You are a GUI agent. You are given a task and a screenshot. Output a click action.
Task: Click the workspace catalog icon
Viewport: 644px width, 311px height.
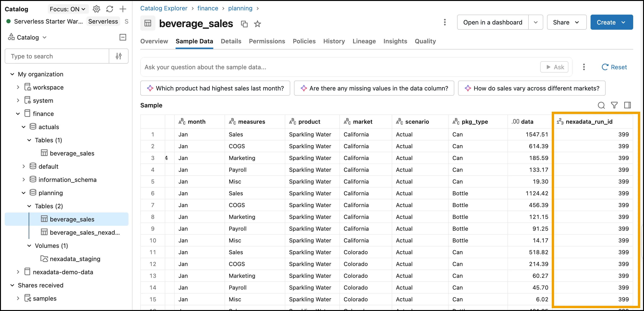click(28, 87)
